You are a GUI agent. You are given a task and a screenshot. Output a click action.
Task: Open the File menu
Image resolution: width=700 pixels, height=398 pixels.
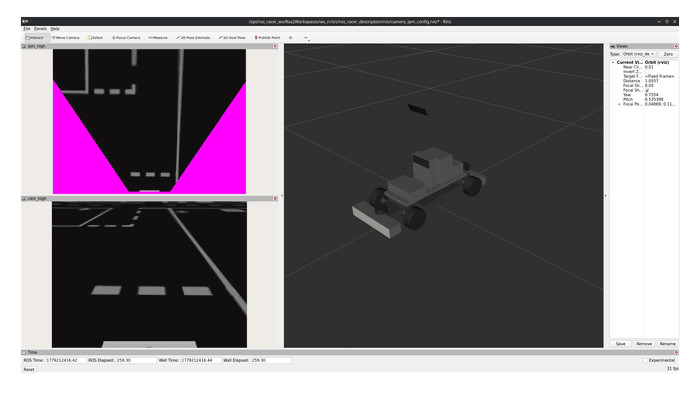[x=27, y=29]
